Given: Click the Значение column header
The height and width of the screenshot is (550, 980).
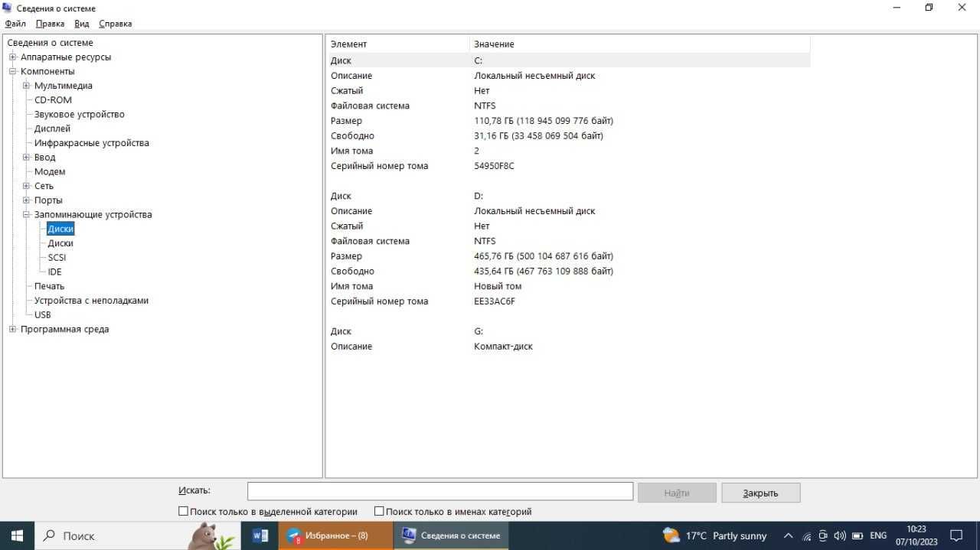Looking at the screenshot, I should click(x=640, y=44).
